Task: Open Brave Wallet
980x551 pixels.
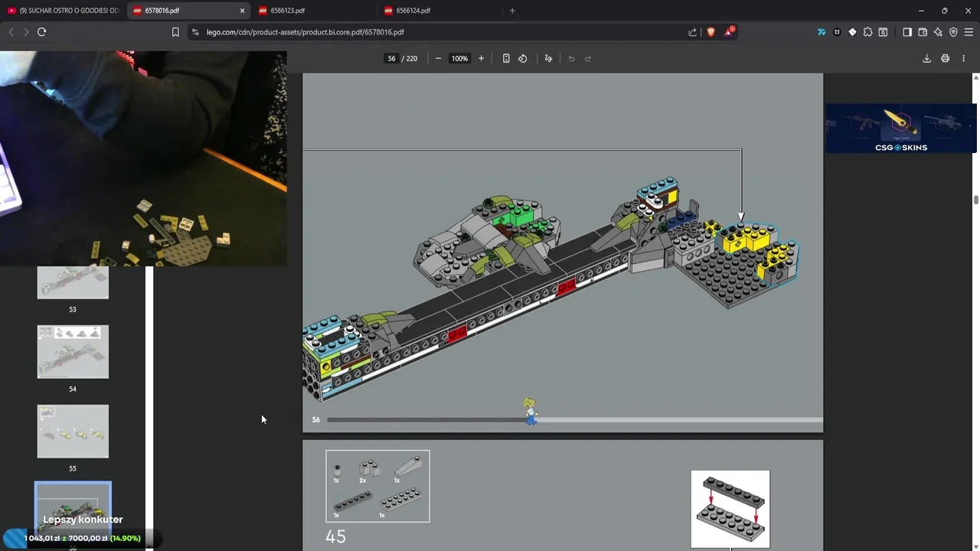Action: tap(923, 32)
